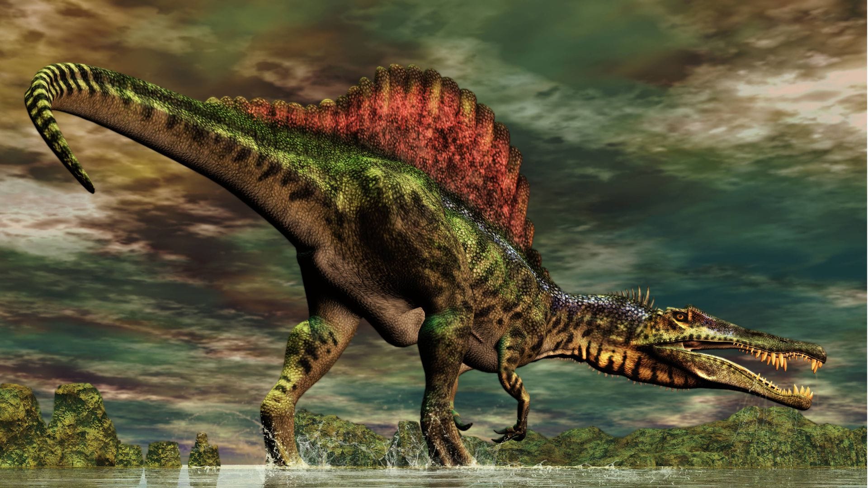
Task: Click the dinosaur's lower jaw front teeth
Action: point(801,389)
